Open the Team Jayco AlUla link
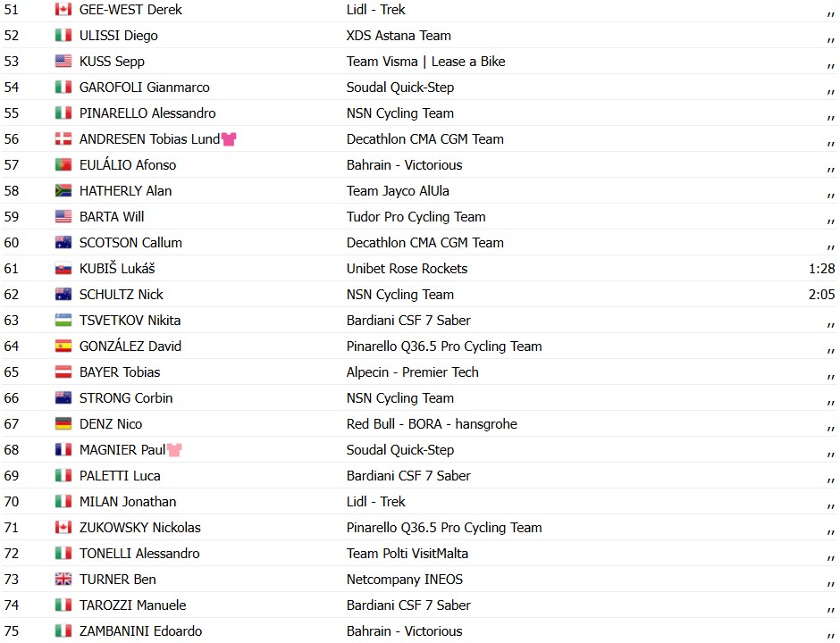 [x=398, y=191]
